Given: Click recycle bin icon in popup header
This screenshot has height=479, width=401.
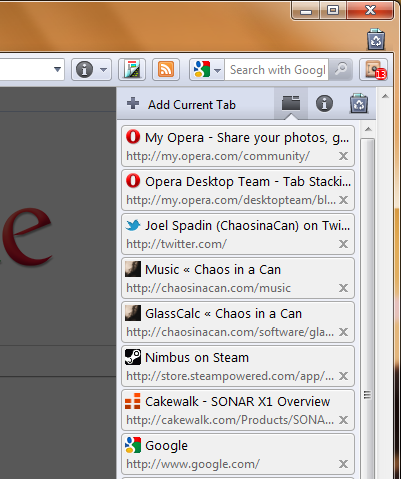Looking at the screenshot, I should [x=359, y=103].
